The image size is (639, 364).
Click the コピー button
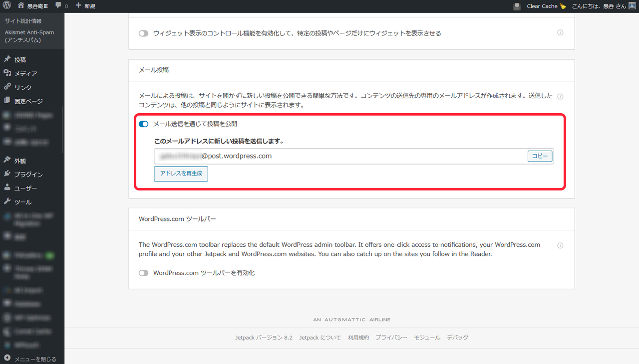tap(540, 156)
